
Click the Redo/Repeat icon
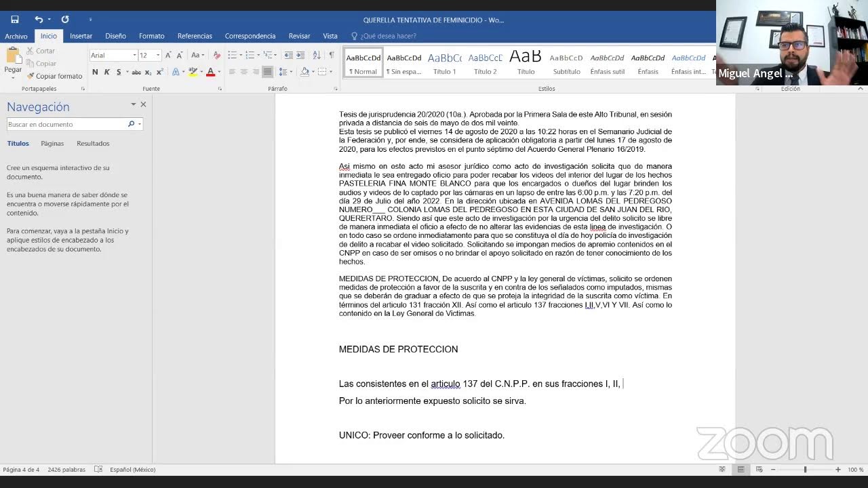(65, 20)
